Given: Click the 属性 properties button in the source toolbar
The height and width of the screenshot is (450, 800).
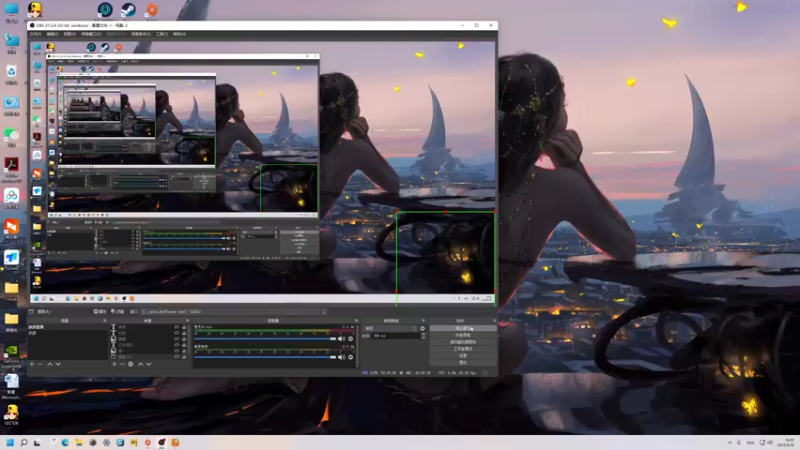Looking at the screenshot, I should [99, 311].
